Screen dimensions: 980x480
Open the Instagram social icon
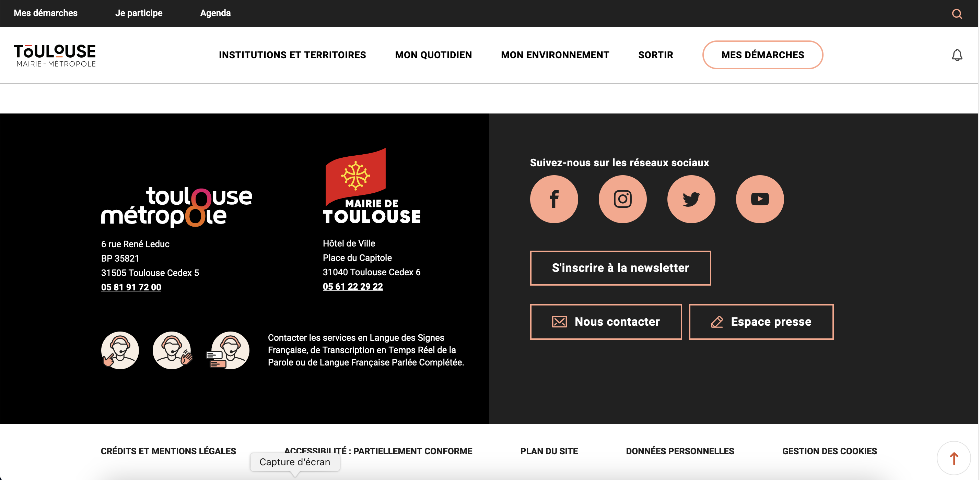[622, 199]
